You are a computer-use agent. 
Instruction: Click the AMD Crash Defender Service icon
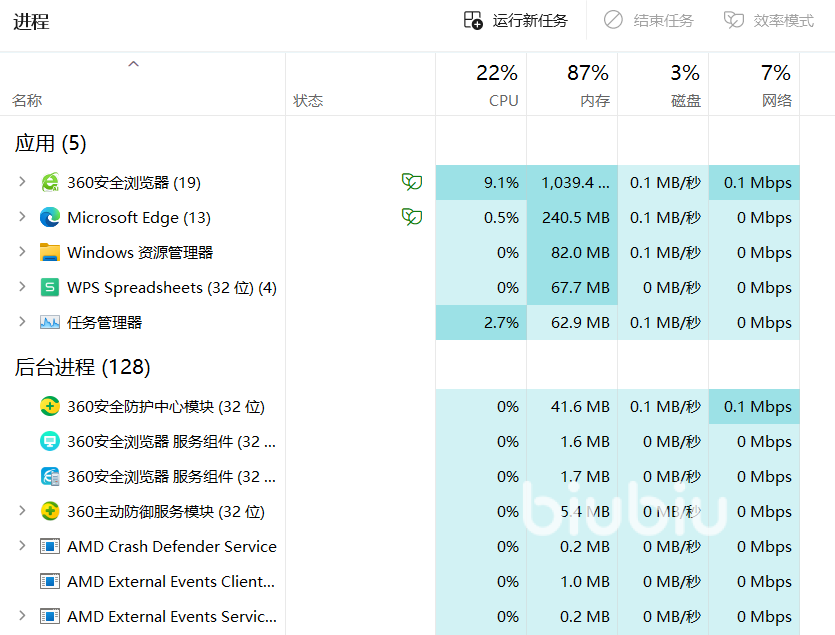point(50,546)
